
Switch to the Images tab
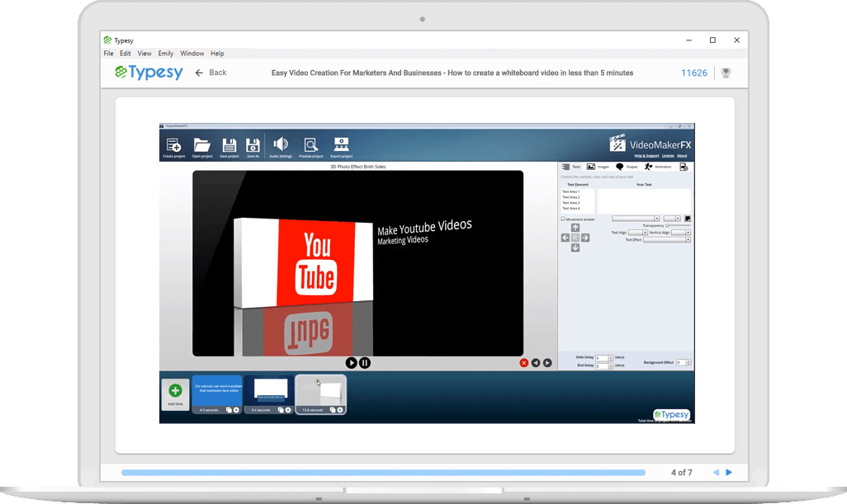pos(598,167)
